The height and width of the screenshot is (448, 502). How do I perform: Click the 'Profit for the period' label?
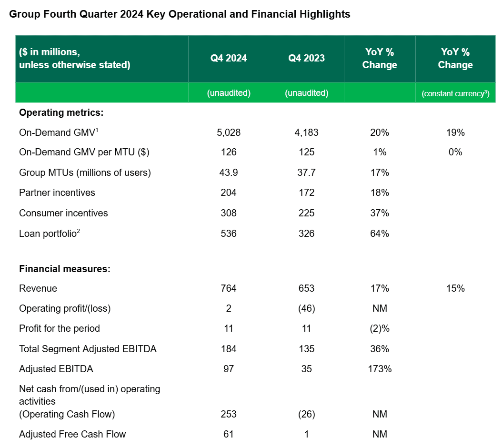point(59,328)
